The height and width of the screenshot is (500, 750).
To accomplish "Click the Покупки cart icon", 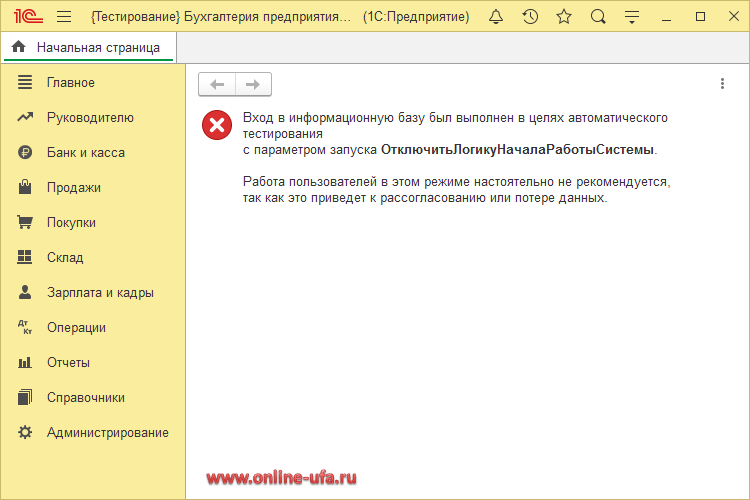I will [x=25, y=222].
